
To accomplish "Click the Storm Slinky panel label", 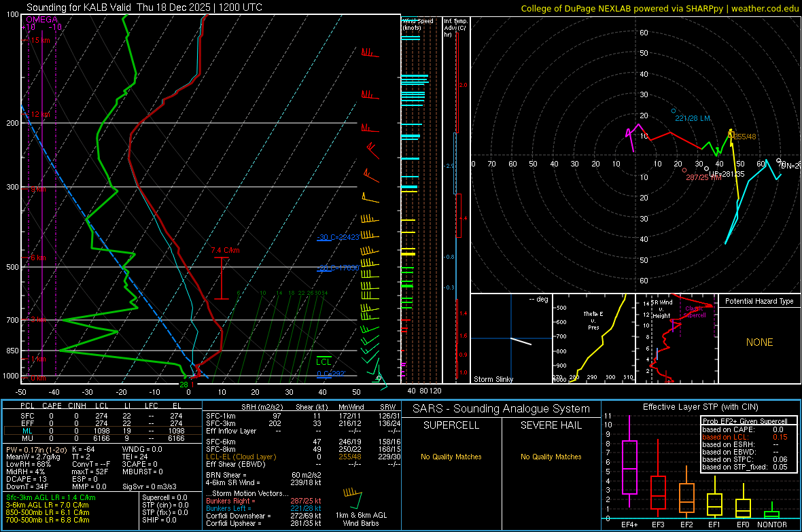I will click(493, 379).
